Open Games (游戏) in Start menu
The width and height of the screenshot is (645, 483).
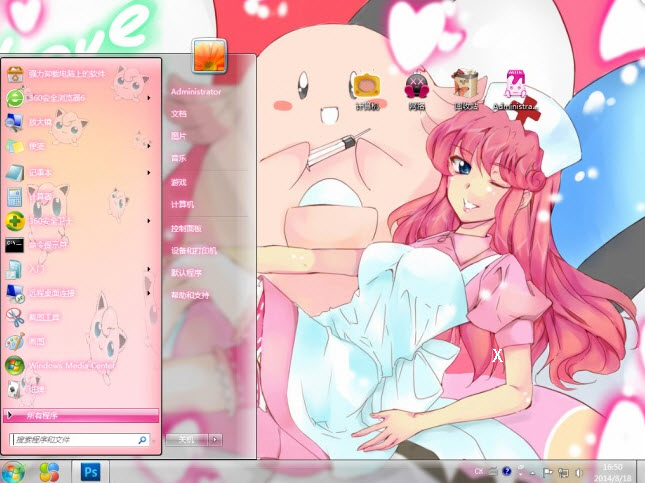(x=179, y=182)
